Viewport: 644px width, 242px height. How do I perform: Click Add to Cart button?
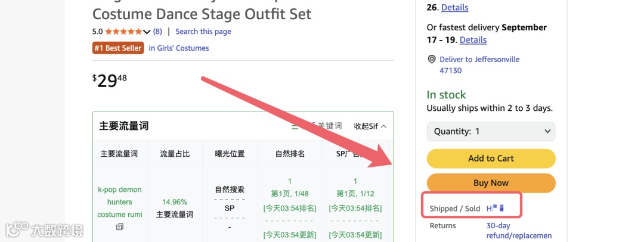(491, 159)
